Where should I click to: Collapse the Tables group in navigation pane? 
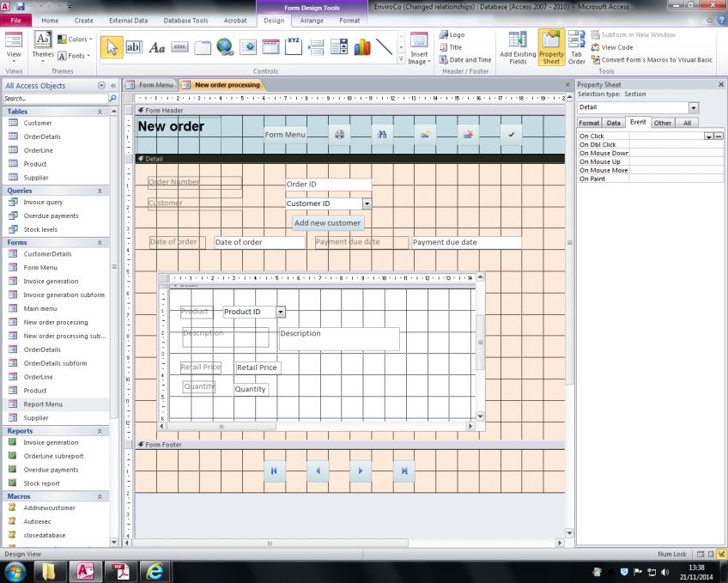coord(100,112)
